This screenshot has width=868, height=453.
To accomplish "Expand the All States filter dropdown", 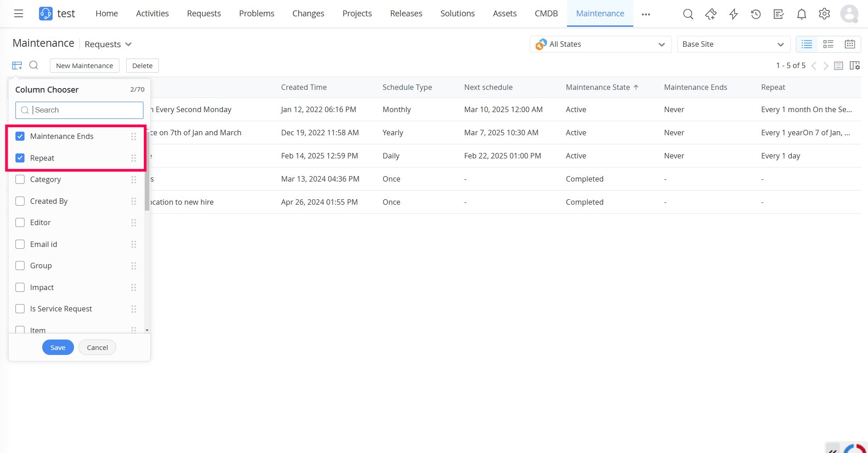I will click(x=661, y=44).
